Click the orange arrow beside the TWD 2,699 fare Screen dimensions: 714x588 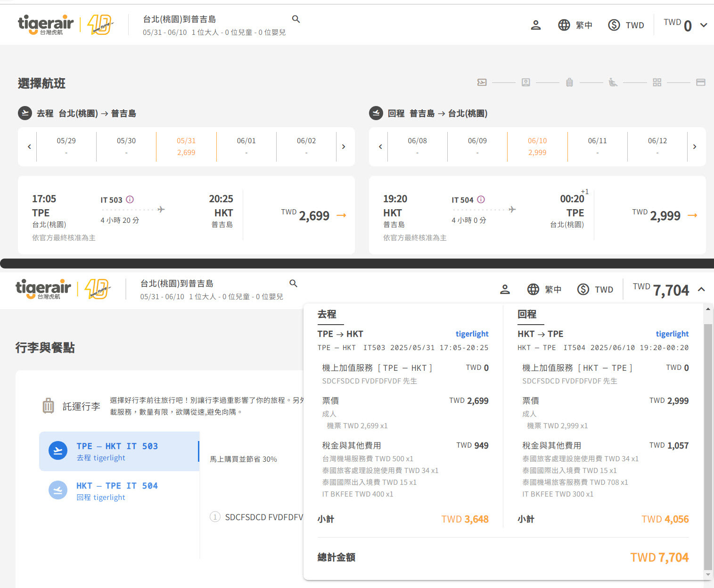(x=341, y=215)
